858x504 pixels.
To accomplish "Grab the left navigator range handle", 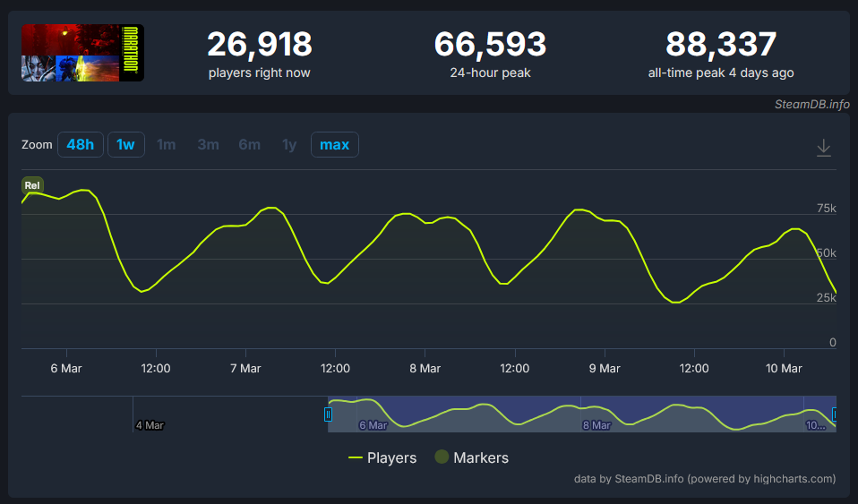I will pos(328,414).
